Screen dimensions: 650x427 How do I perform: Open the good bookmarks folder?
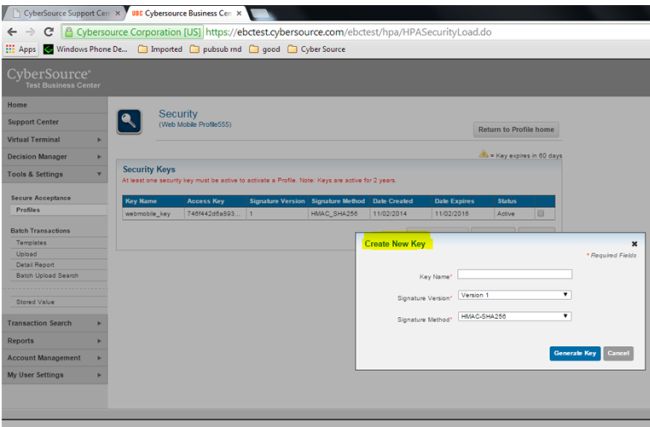265,49
